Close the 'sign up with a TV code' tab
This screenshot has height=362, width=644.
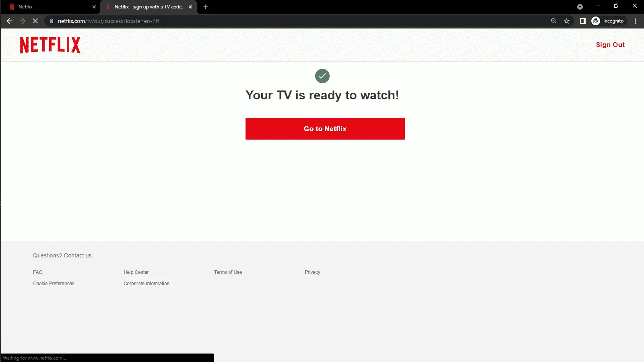190,7
